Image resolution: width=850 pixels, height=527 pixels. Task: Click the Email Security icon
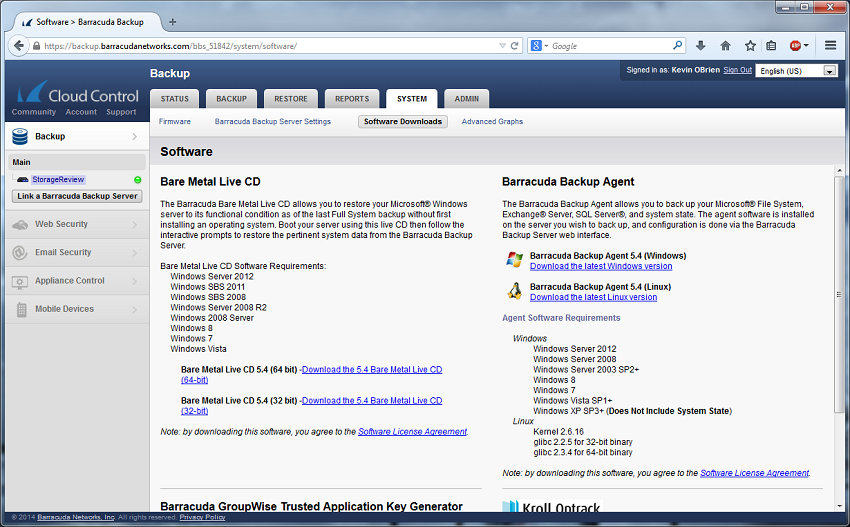click(x=20, y=253)
